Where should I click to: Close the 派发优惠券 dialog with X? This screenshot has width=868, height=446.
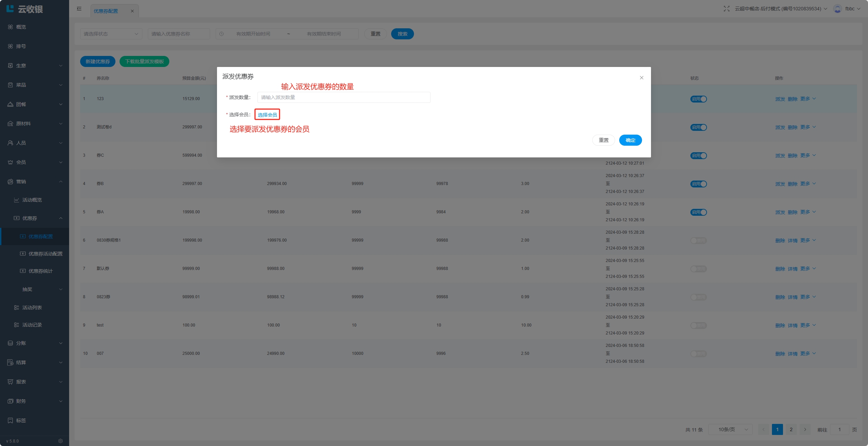click(641, 78)
